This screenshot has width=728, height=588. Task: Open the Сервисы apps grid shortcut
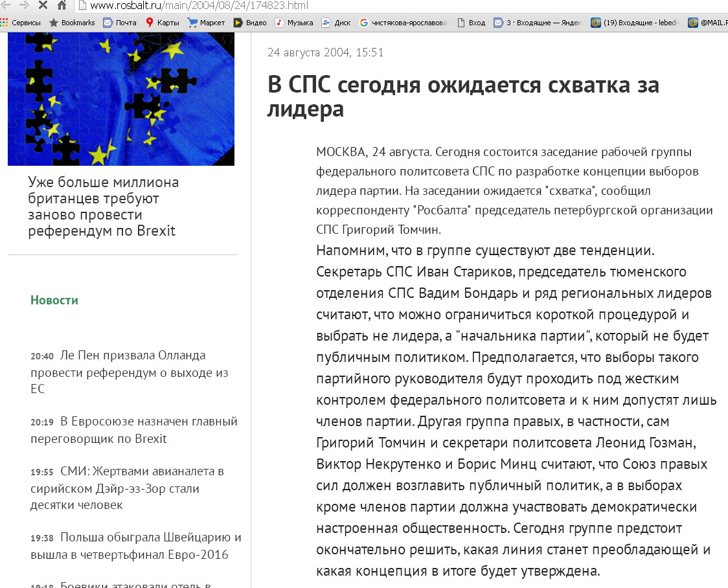click(21, 22)
